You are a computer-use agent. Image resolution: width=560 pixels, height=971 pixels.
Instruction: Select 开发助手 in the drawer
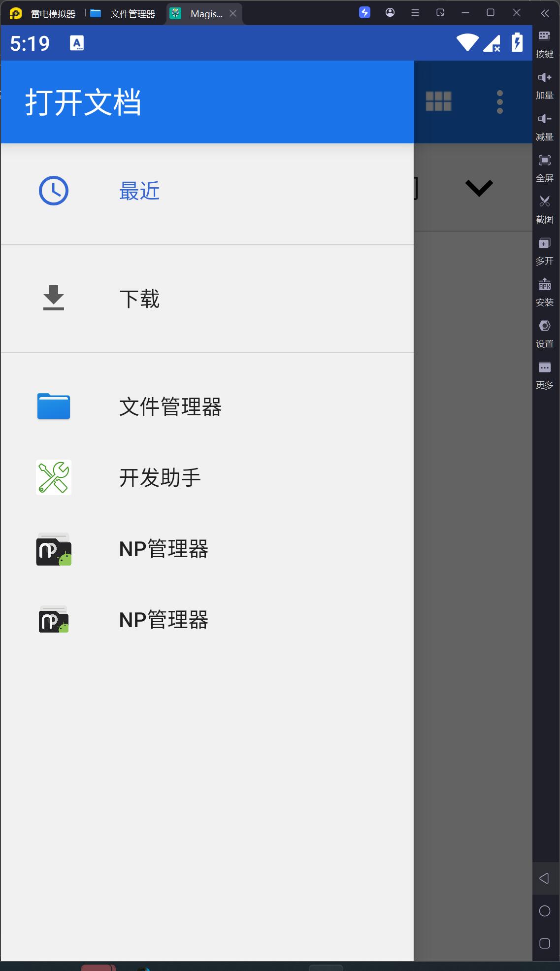pyautogui.click(x=207, y=478)
